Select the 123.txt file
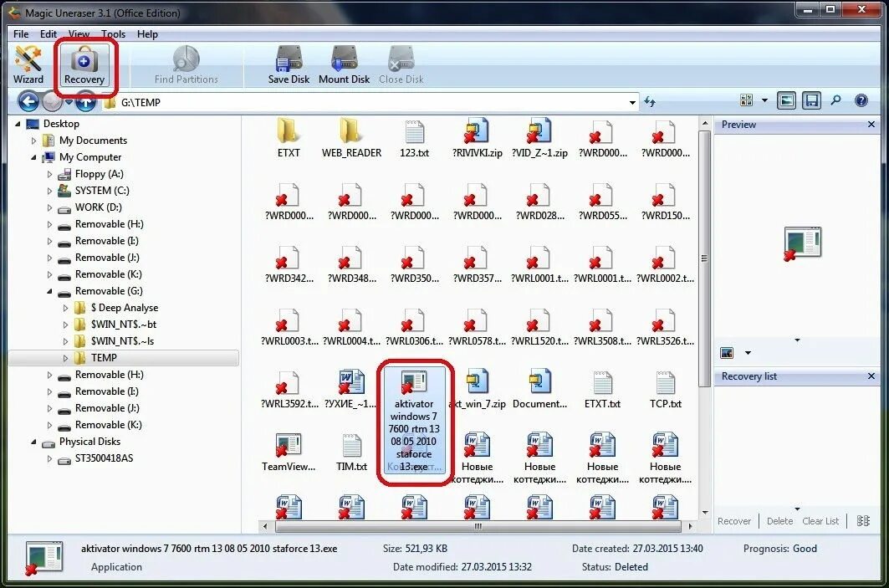Image resolution: width=889 pixels, height=588 pixels. coord(415,138)
